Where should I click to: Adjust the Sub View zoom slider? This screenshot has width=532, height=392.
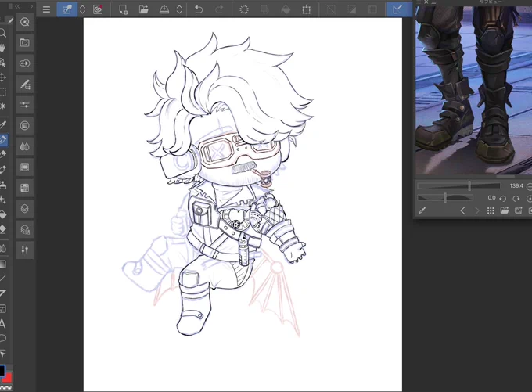pos(458,185)
